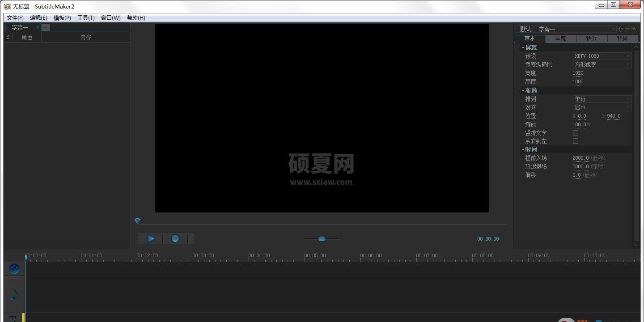Edit the position X value 0.0

(x=582, y=116)
